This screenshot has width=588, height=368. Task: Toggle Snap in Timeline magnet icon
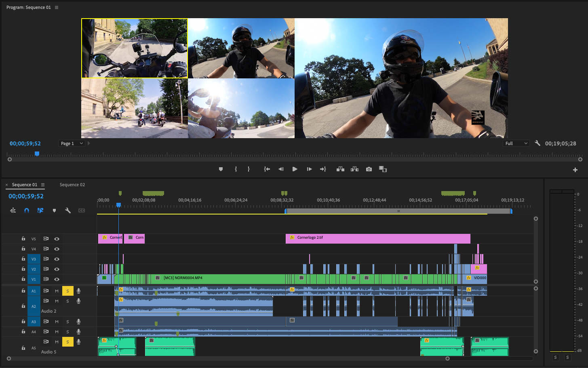coord(27,210)
